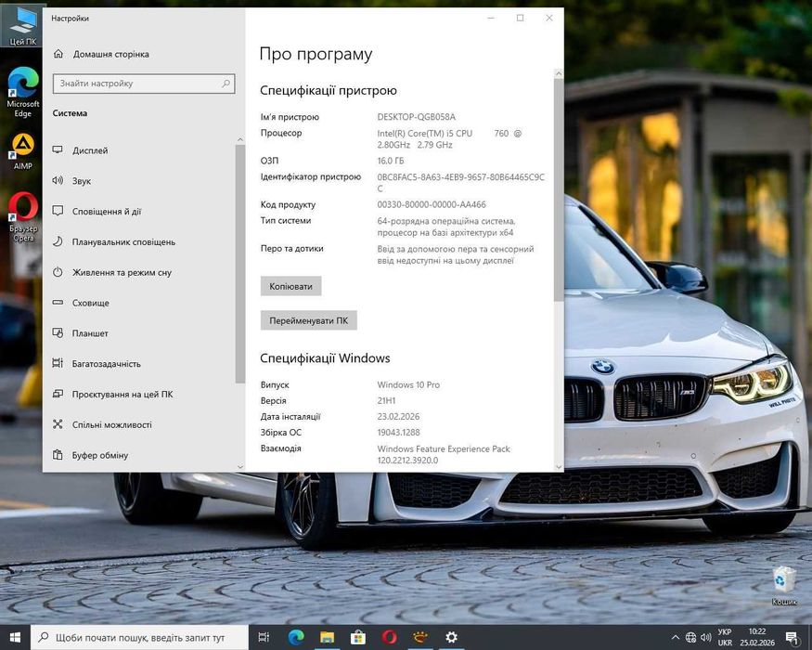This screenshot has width=812, height=650.
Task: Open the Display settings icon
Action: tap(58, 150)
